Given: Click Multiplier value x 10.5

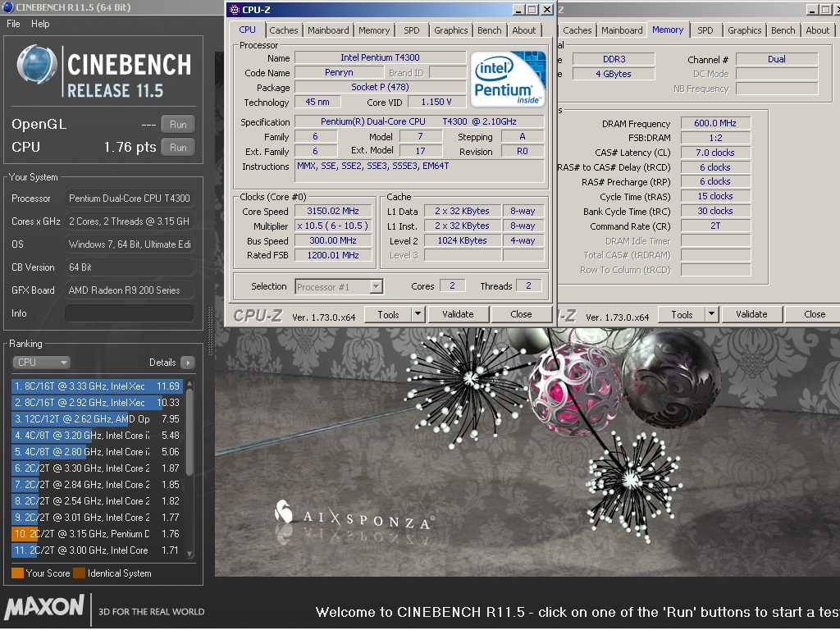Looking at the screenshot, I should tap(333, 226).
